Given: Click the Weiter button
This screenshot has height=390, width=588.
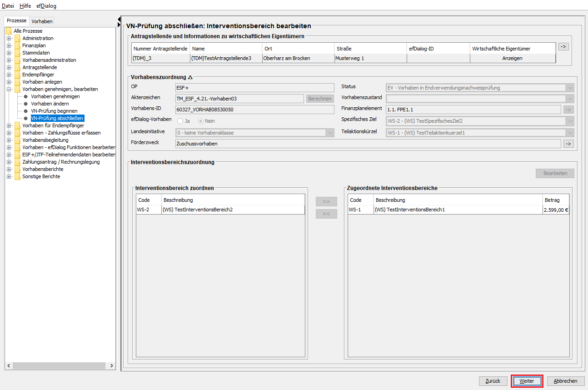Looking at the screenshot, I should point(527,381).
